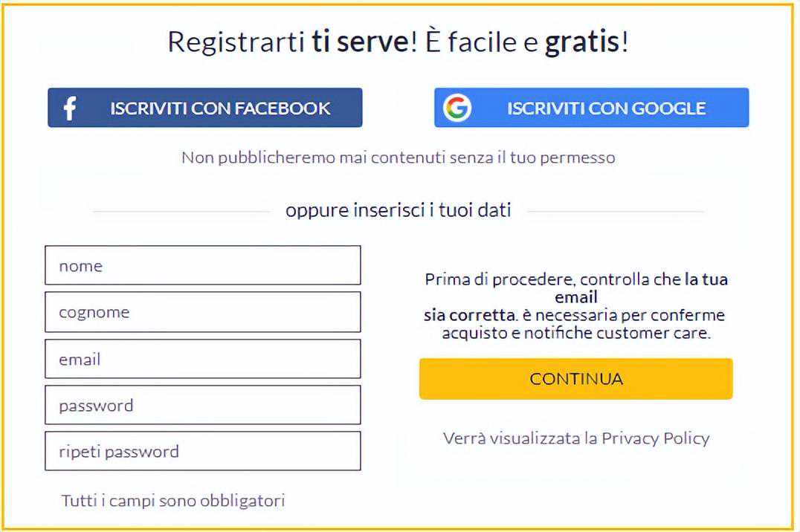The width and height of the screenshot is (800, 532).
Task: Select the "oppure inserisci i tuoi dati" divider text
Action: pos(398,210)
